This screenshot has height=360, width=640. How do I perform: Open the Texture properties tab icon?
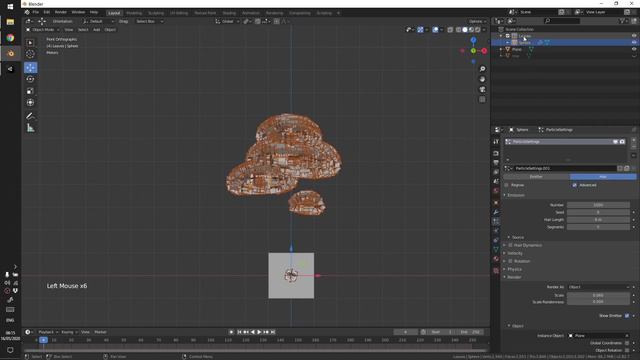pos(496,270)
